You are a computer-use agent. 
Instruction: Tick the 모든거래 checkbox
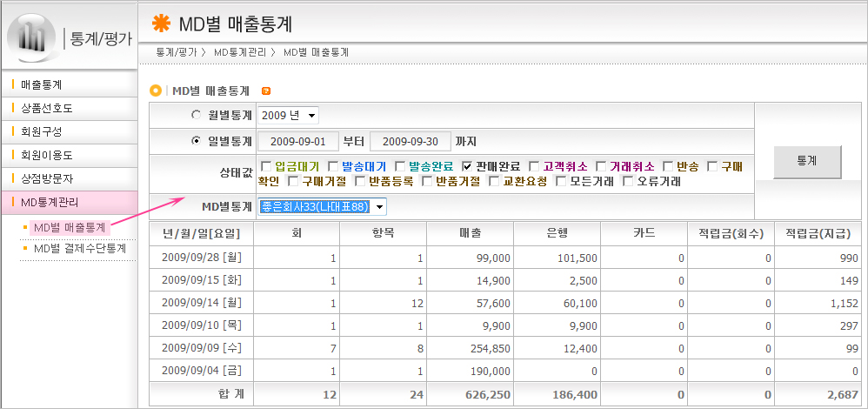pyautogui.click(x=561, y=182)
